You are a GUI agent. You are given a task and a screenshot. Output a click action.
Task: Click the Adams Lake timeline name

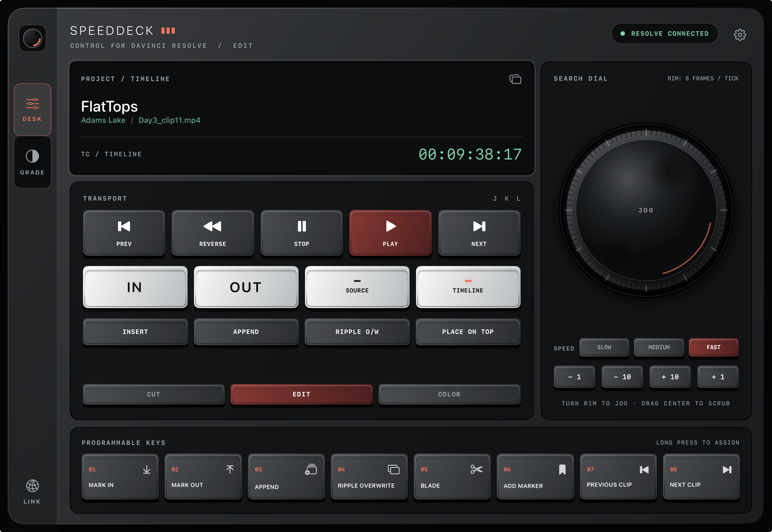(103, 120)
